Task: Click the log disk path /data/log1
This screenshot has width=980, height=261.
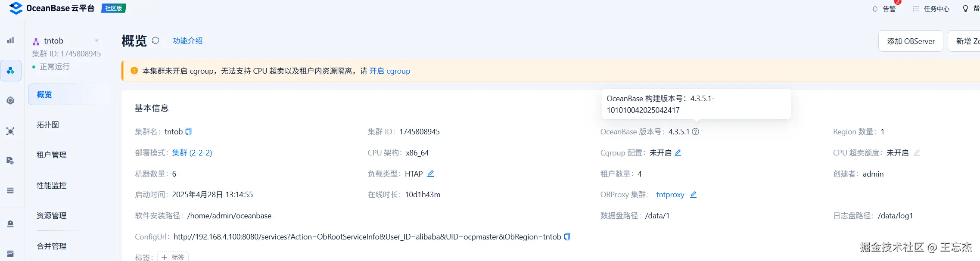Action: click(x=895, y=215)
